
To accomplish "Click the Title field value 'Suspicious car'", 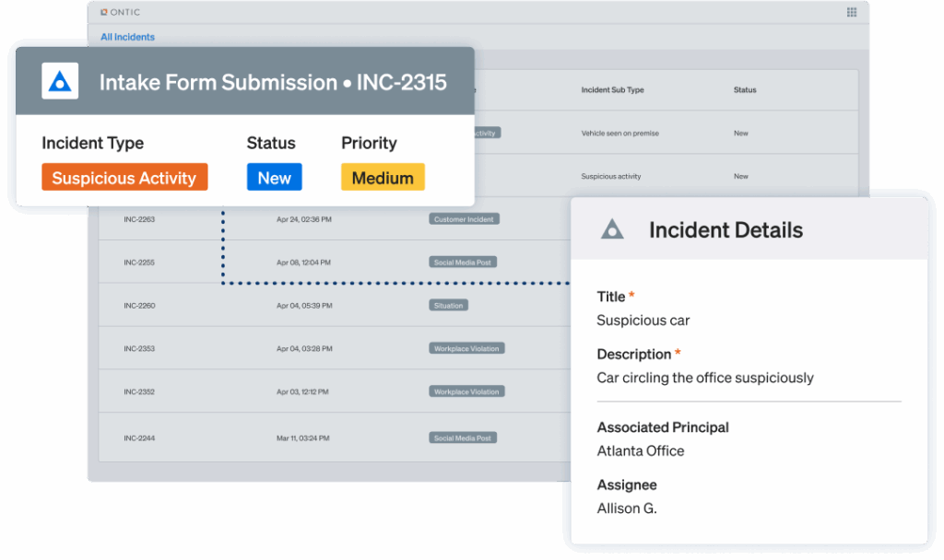I will click(643, 320).
